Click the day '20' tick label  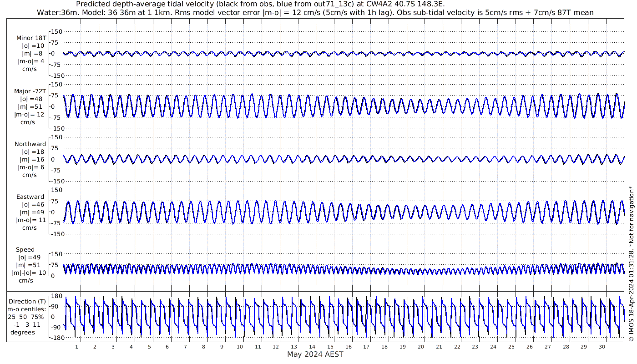click(421, 347)
